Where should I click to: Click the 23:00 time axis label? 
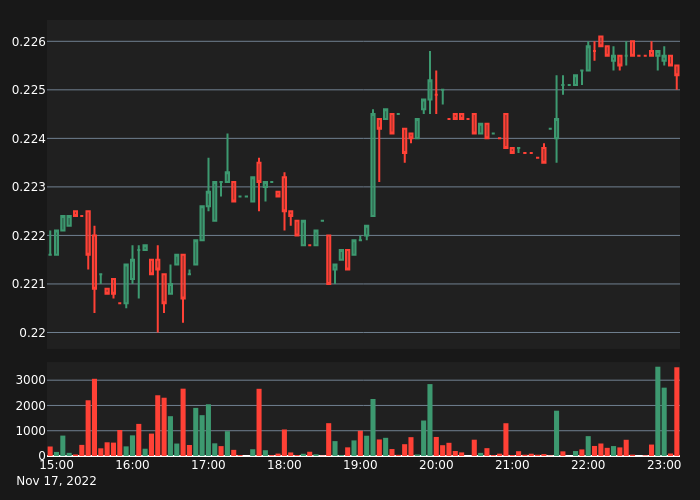pos(664,465)
